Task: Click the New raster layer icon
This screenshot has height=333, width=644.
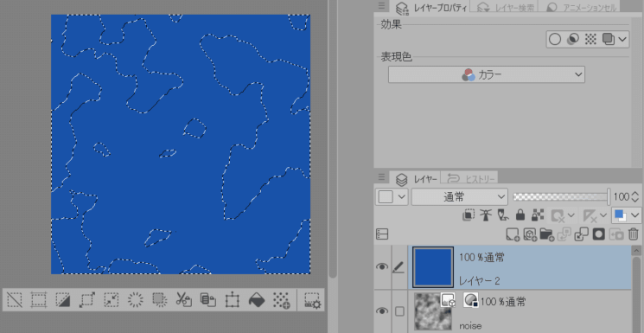Action: (513, 234)
